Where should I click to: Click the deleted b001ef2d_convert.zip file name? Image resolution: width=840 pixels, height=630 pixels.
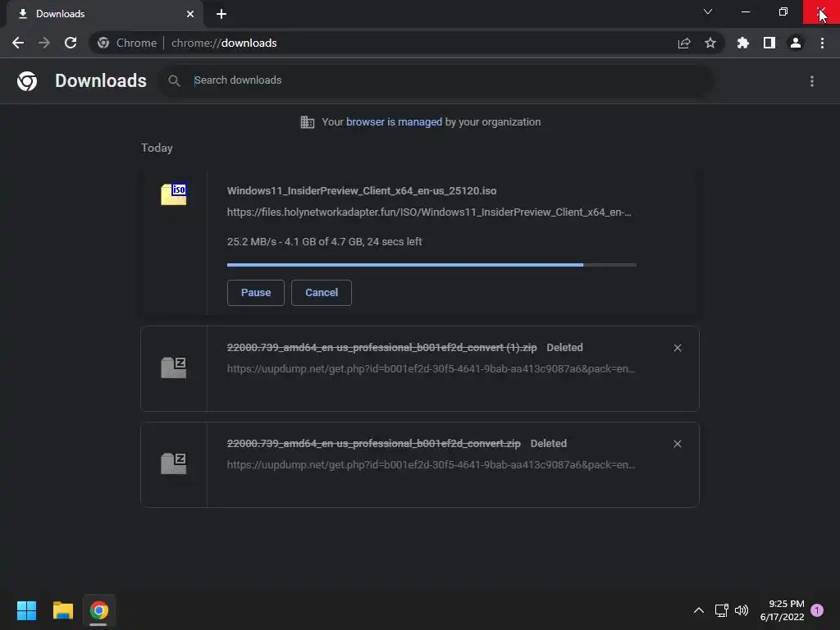tap(374, 444)
